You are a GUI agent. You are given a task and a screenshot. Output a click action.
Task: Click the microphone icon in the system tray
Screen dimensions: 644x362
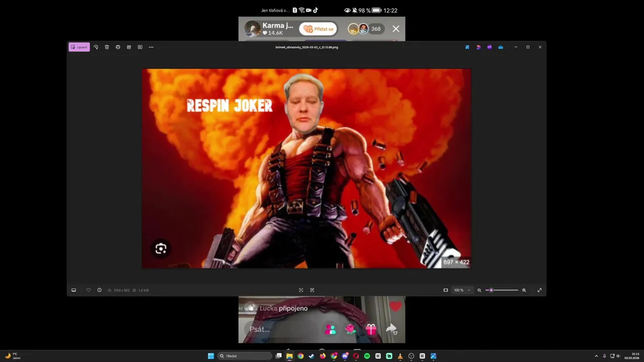(604, 356)
